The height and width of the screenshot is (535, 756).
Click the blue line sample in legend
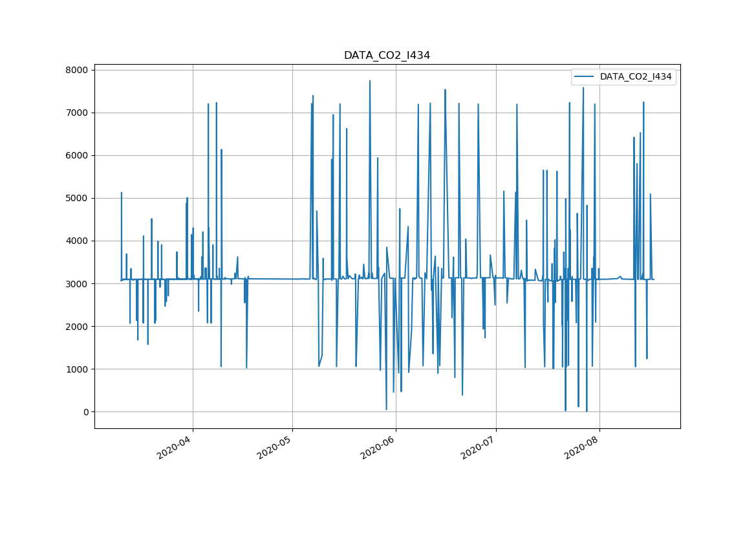tap(585, 77)
